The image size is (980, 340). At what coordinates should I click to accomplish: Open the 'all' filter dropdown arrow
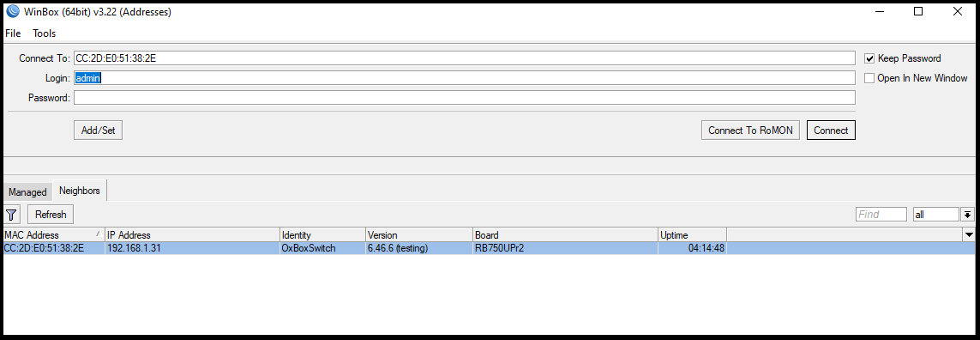click(967, 214)
